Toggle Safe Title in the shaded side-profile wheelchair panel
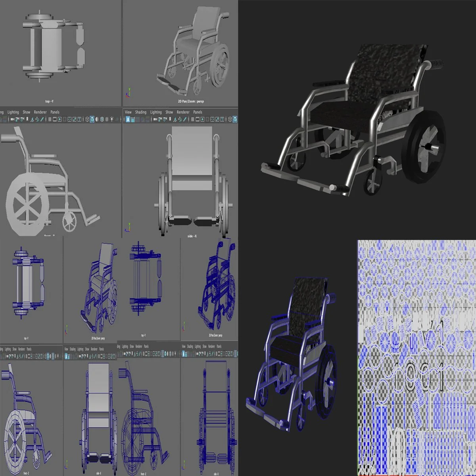 point(79,119)
